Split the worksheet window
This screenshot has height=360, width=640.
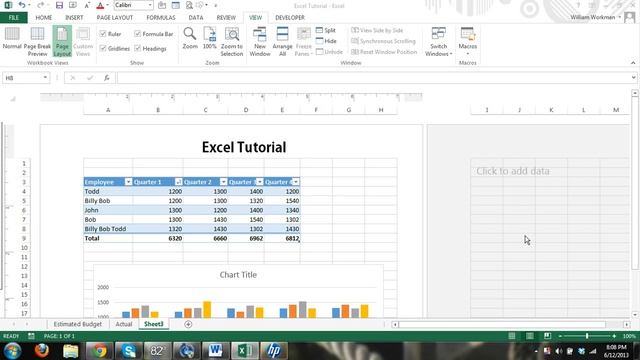(326, 31)
